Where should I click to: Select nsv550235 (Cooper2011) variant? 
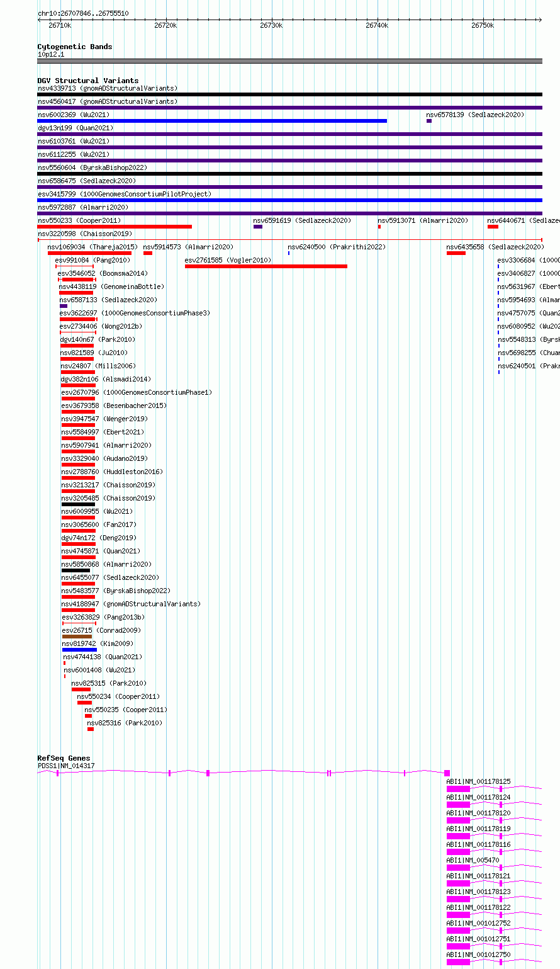coord(126,710)
